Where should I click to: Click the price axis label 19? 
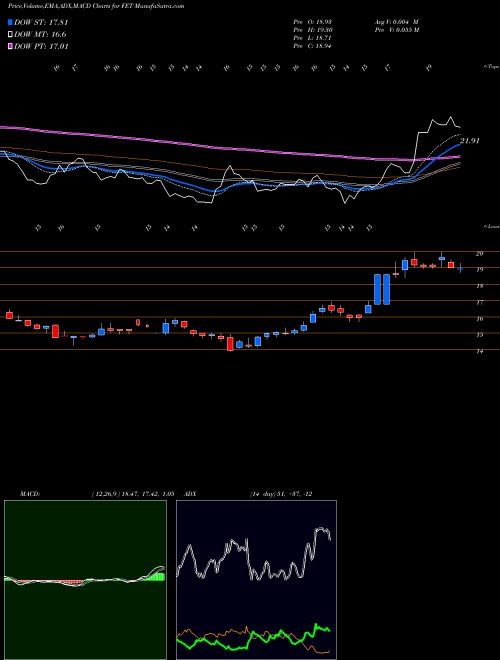click(479, 270)
